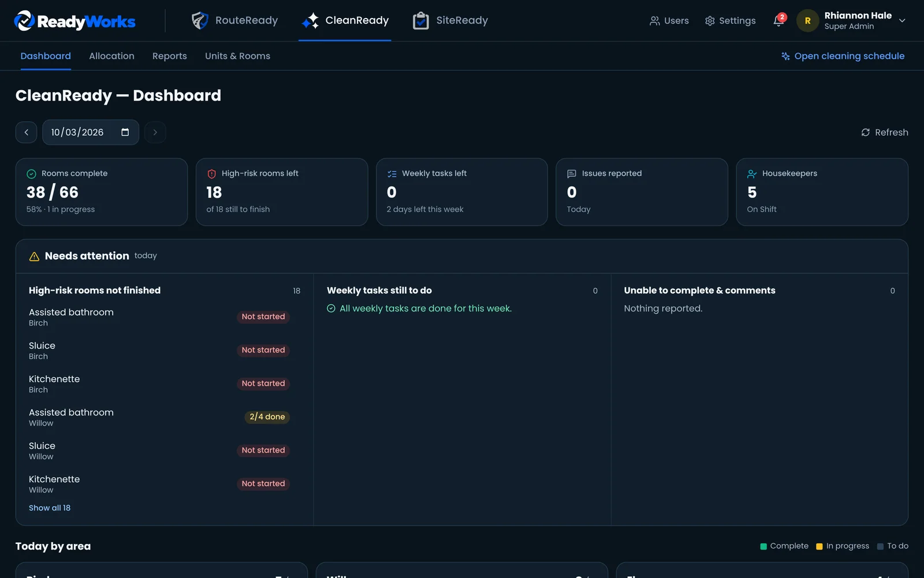Screen dimensions: 924x578
Task: Click the Settings gear icon
Action: click(710, 21)
